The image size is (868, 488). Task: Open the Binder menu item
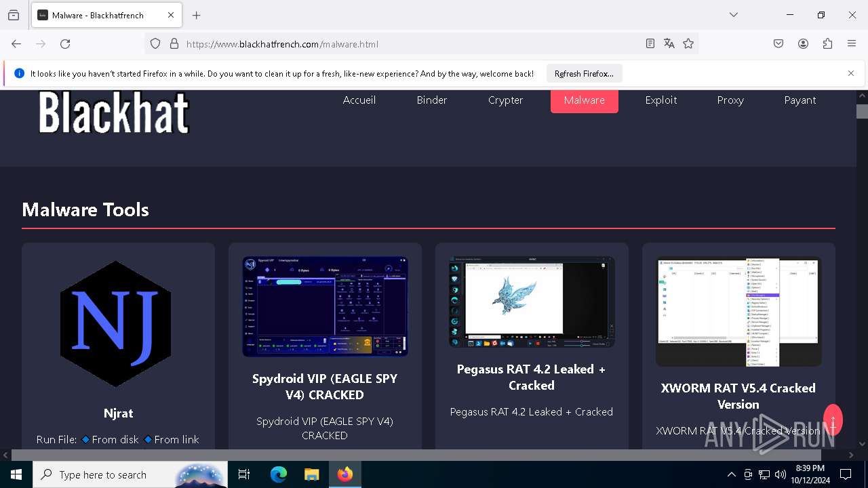(x=432, y=100)
